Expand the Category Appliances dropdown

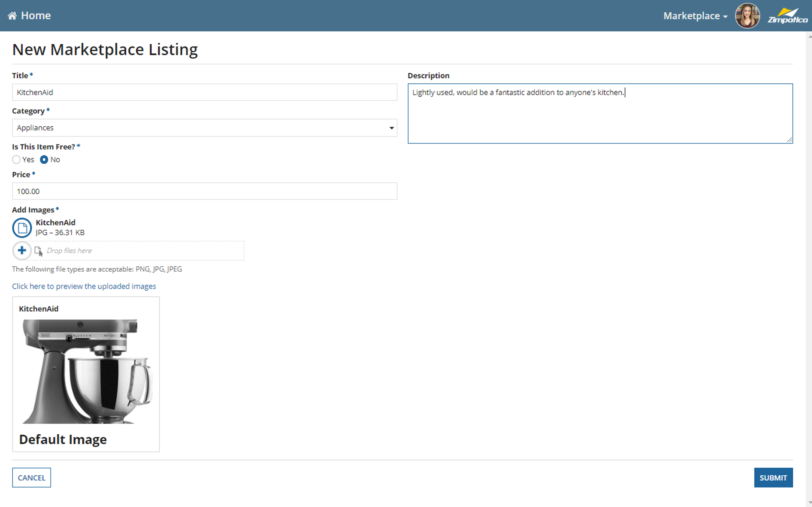coord(205,128)
